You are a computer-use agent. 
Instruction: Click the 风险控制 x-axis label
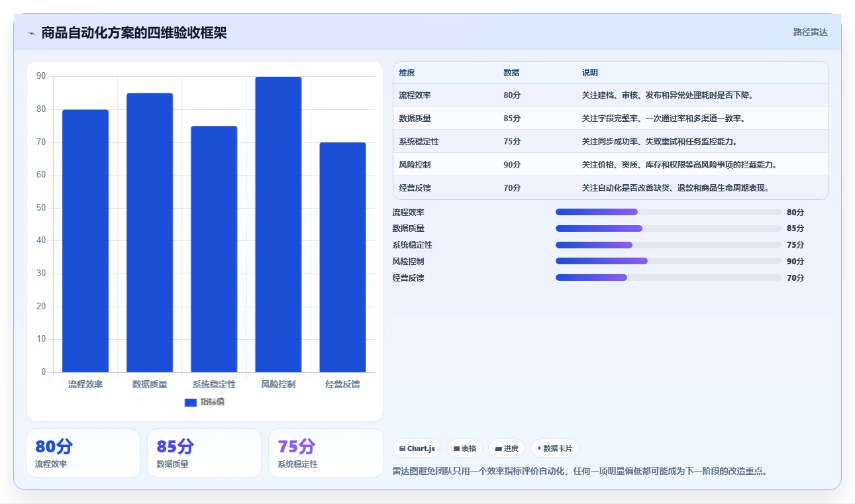[278, 384]
